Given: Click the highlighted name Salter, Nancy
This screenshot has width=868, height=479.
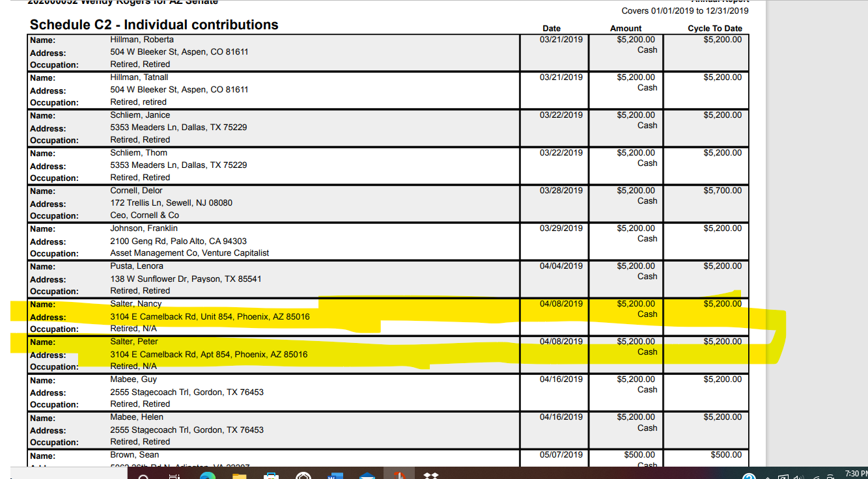Looking at the screenshot, I should [136, 303].
